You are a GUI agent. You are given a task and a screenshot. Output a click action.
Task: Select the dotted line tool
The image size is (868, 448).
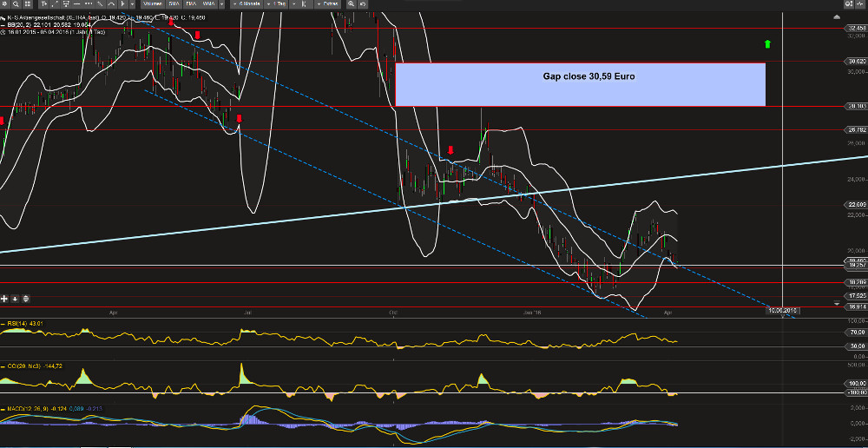click(x=88, y=3)
